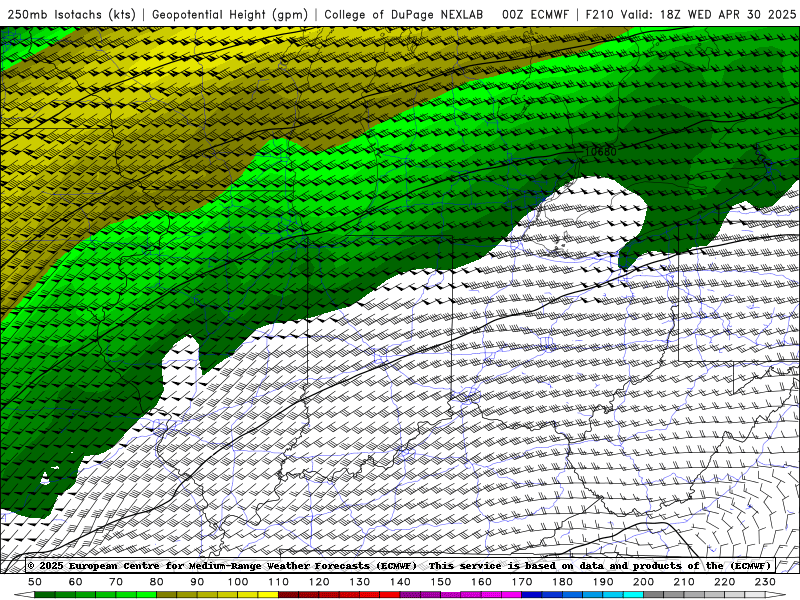Click the 70 label on the color scale

point(116,582)
